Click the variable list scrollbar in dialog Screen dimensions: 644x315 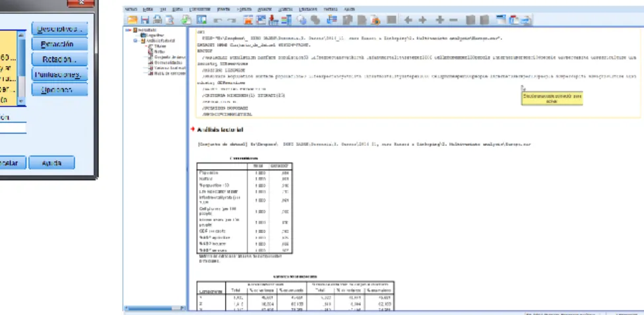coord(22,68)
